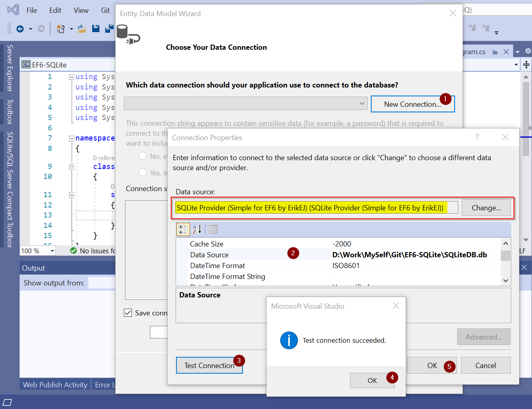Click the No issues found check icon

(x=73, y=250)
